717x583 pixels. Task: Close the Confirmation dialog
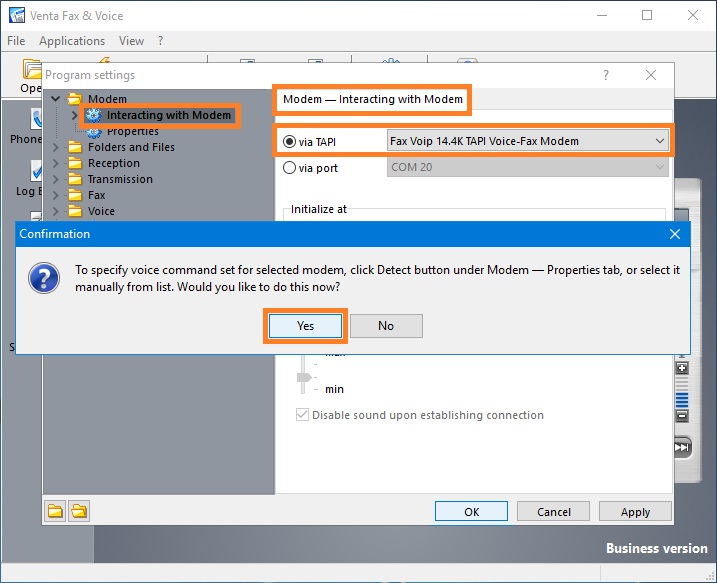674,234
